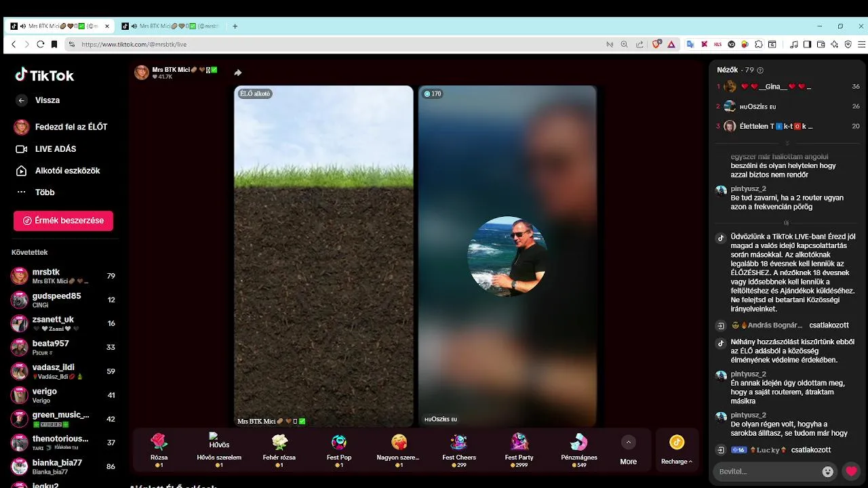The image size is (868, 488).
Task: Open the followed account vadasz_ildi
Action: pos(63,371)
